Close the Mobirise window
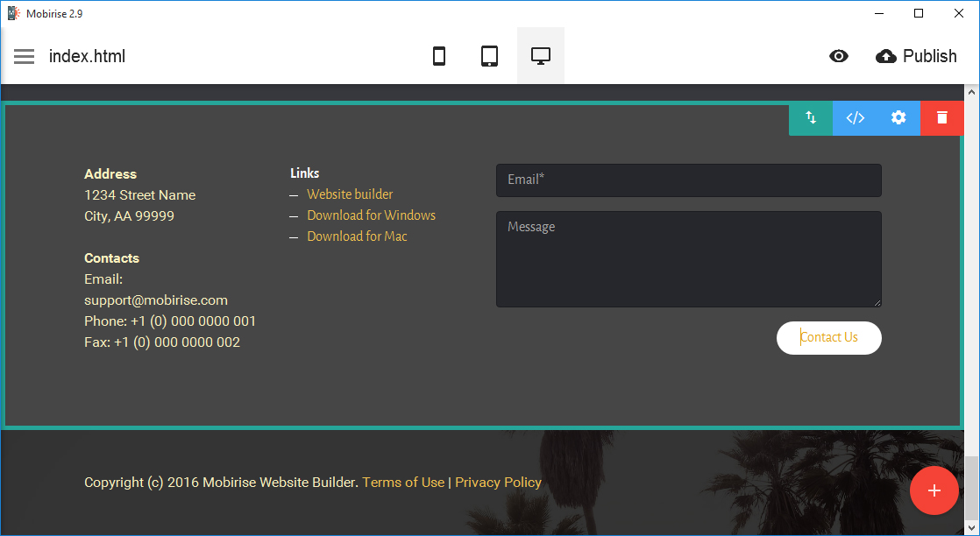 [x=959, y=13]
